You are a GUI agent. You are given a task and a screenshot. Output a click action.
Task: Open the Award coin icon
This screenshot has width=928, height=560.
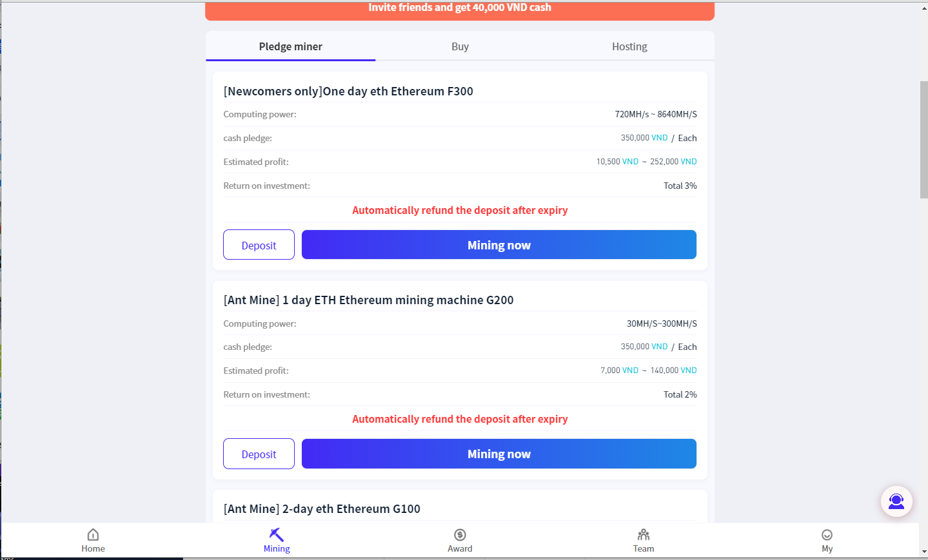(460, 535)
